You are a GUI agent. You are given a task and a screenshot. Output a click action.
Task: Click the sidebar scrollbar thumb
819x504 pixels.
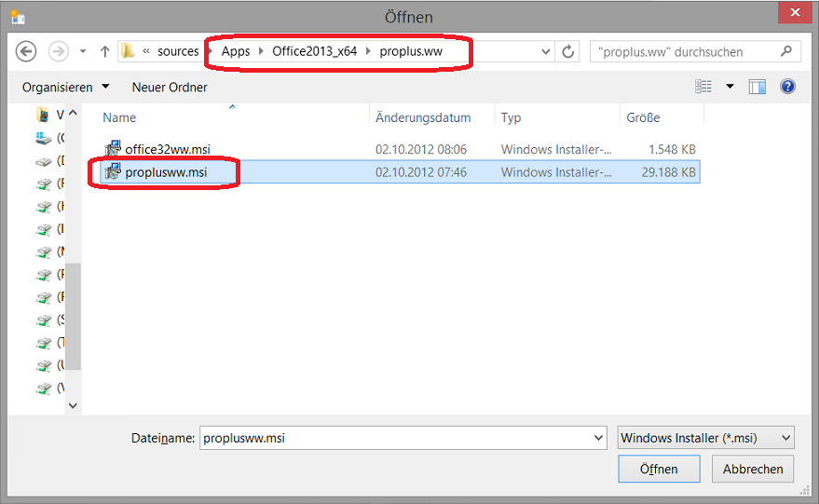pos(73,316)
